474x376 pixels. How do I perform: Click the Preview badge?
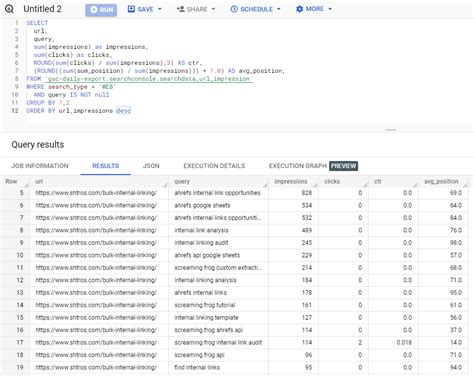tap(343, 166)
